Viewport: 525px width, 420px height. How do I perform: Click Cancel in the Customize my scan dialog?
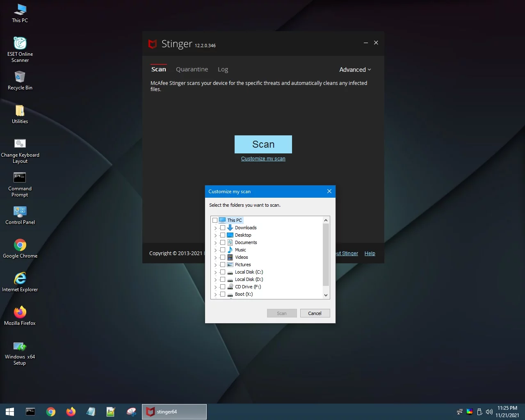(x=315, y=313)
